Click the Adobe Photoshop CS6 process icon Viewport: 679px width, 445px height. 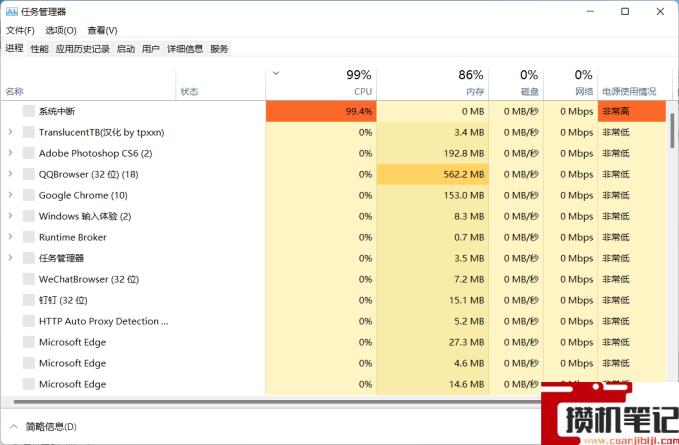click(29, 153)
